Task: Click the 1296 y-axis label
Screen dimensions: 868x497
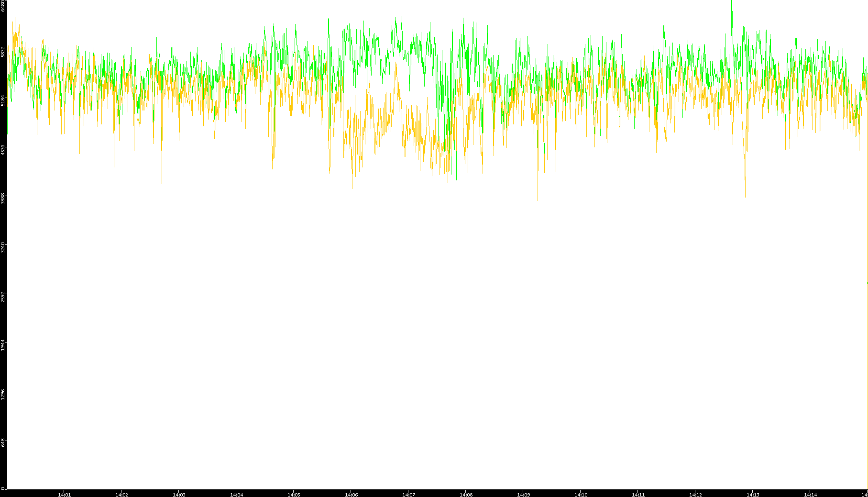Action: pos(3,394)
